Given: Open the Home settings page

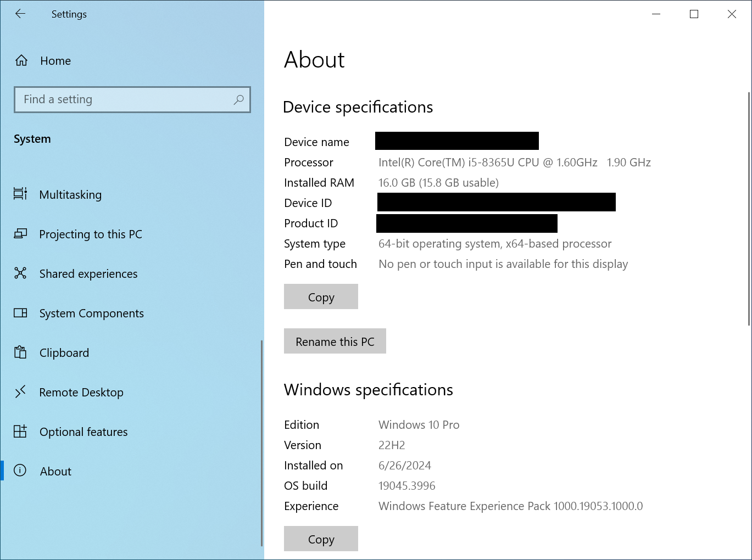Looking at the screenshot, I should 55,61.
